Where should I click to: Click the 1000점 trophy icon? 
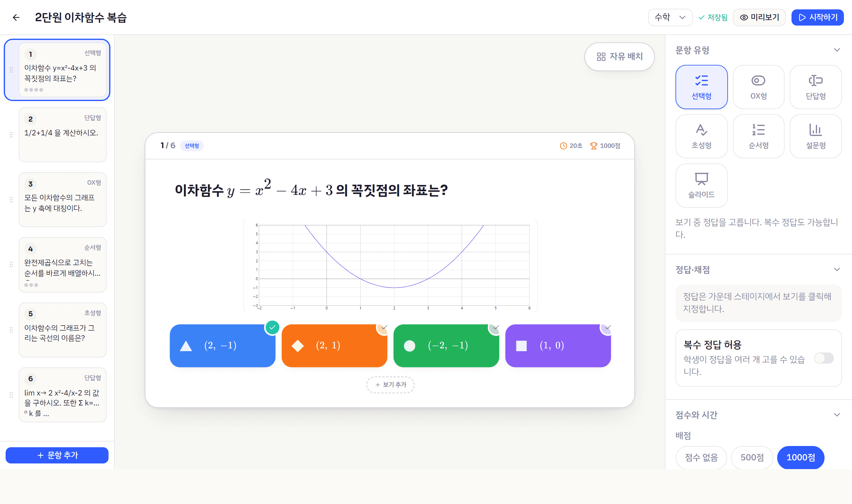pyautogui.click(x=593, y=146)
